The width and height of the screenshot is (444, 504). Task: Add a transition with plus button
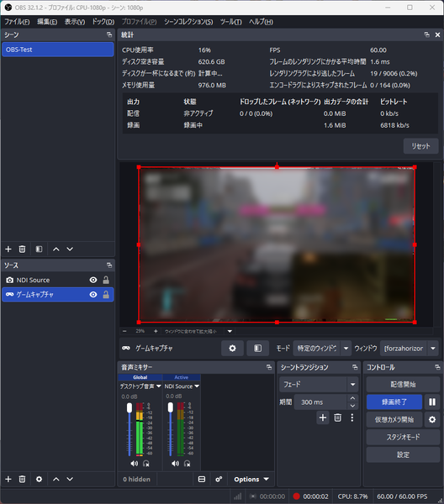(323, 417)
